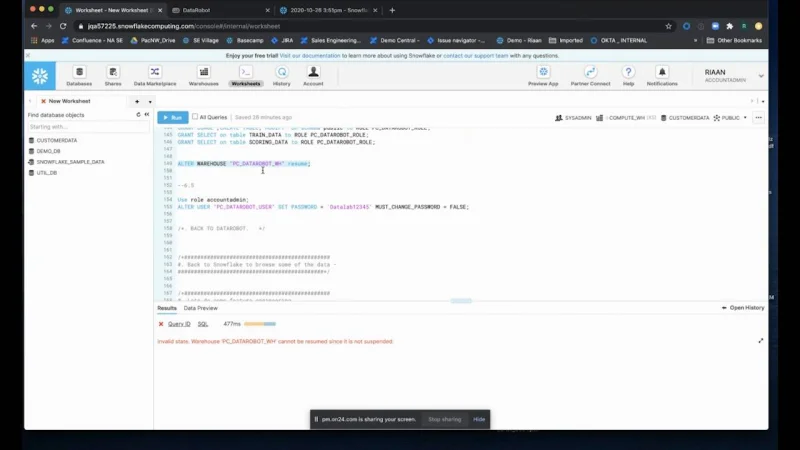The height and width of the screenshot is (450, 800).
Task: Open the browser extensions puzzle icon
Action: 730,26
